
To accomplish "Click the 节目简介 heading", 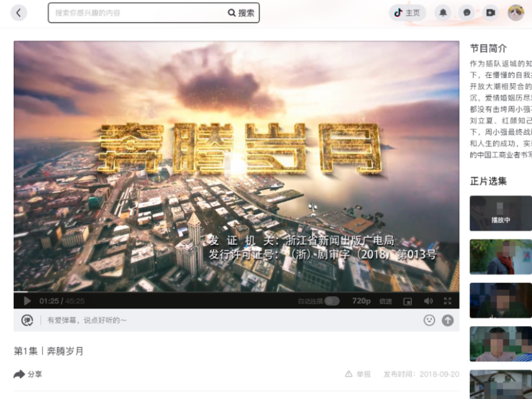I will (x=488, y=48).
